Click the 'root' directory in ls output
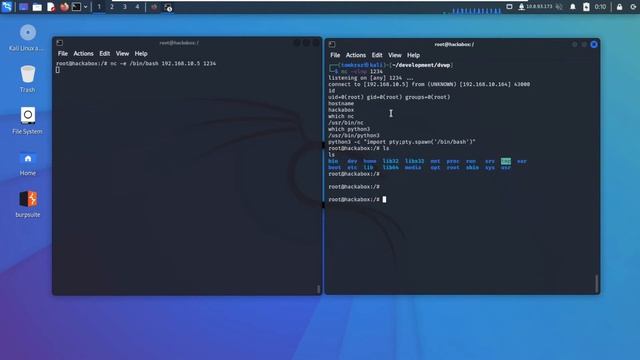This screenshot has height=360, width=640. click(x=453, y=167)
